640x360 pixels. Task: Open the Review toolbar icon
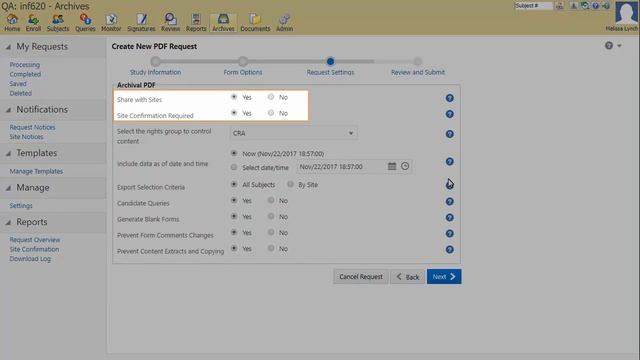click(x=170, y=22)
